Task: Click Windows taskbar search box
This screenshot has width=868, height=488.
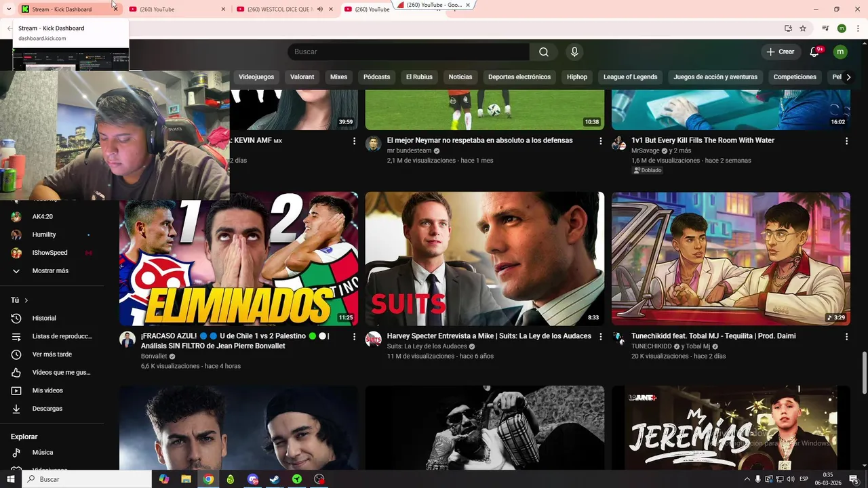Action: click(x=87, y=479)
